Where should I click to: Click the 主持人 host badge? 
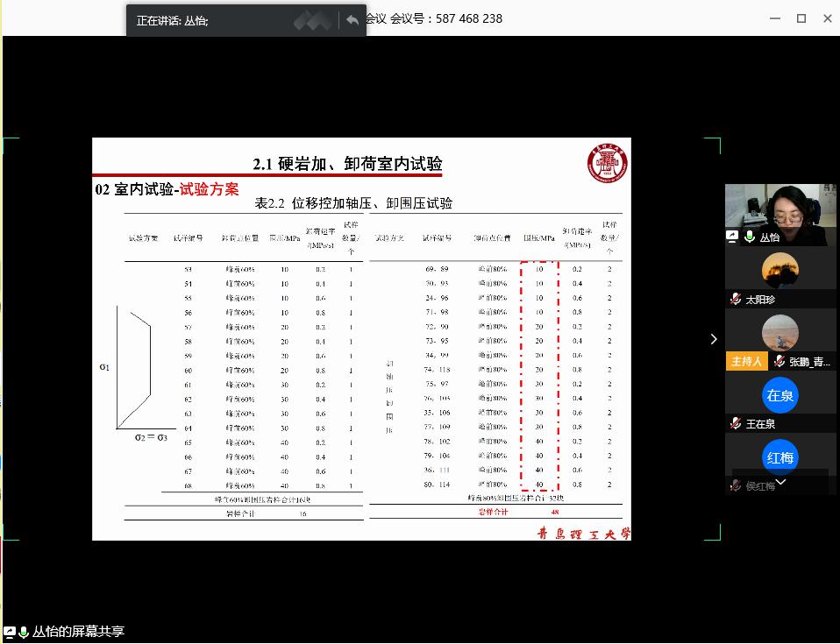click(x=746, y=362)
